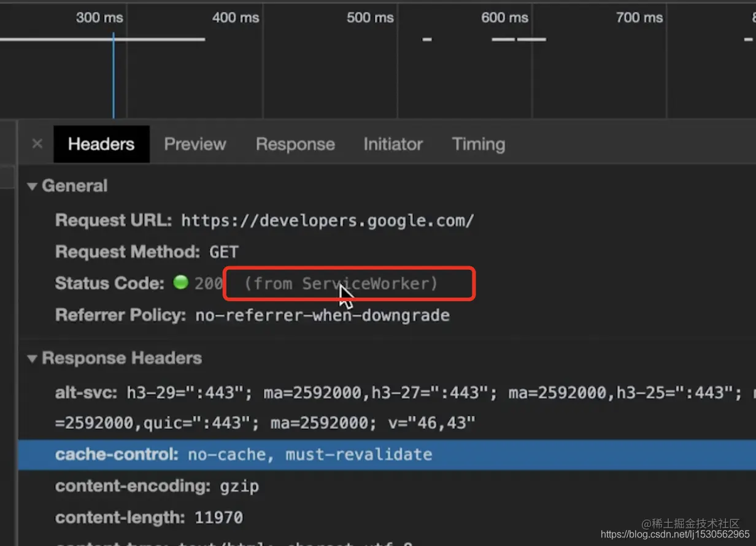Select the Request URL value https://developers.google.com/
The width and height of the screenshot is (756, 546).
click(328, 221)
